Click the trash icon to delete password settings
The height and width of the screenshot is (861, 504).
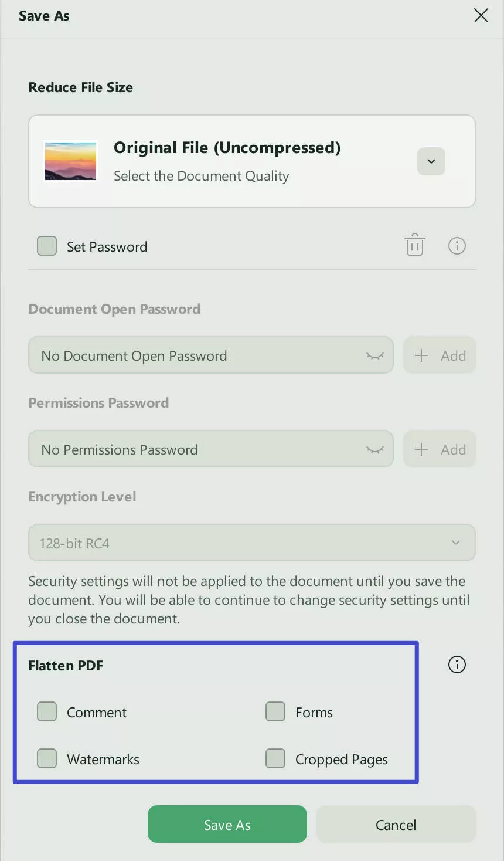click(x=414, y=245)
